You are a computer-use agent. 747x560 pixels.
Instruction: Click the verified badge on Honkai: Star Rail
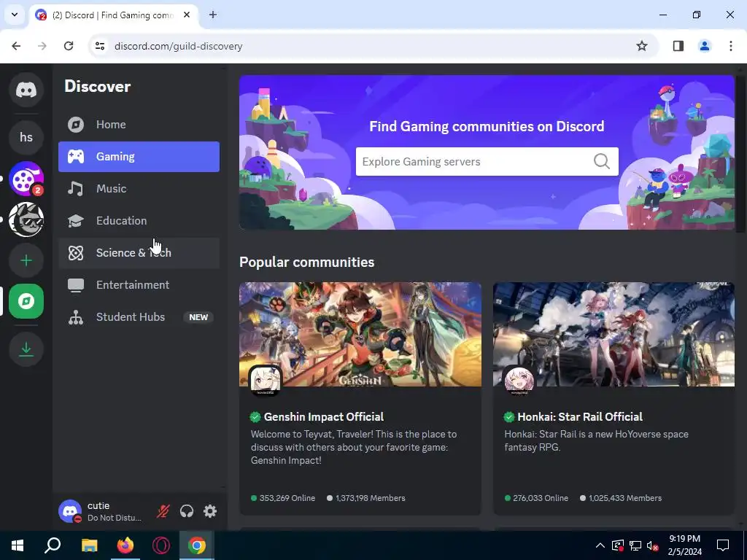[508, 417]
